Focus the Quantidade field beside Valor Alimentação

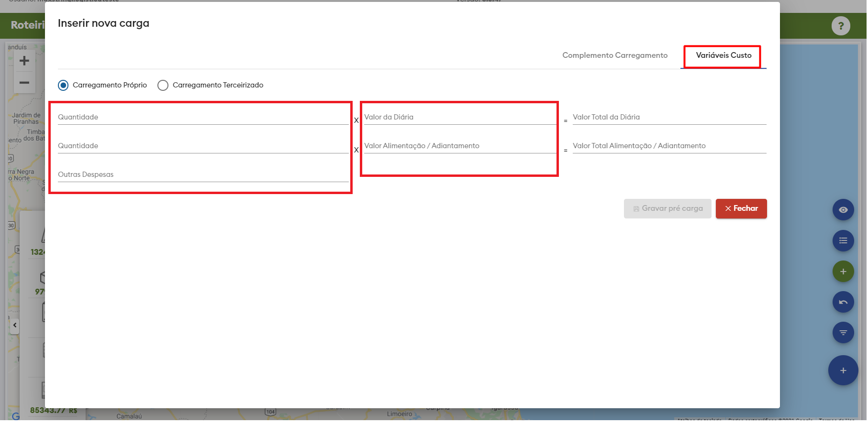[203, 146]
